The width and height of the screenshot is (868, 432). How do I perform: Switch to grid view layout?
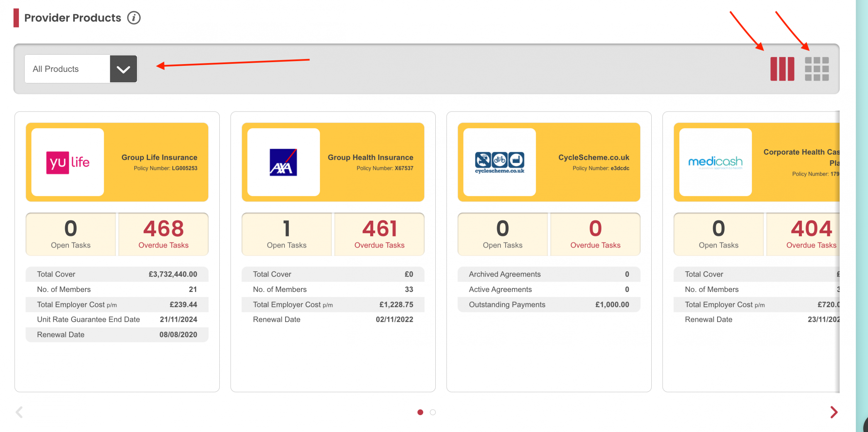(x=816, y=69)
